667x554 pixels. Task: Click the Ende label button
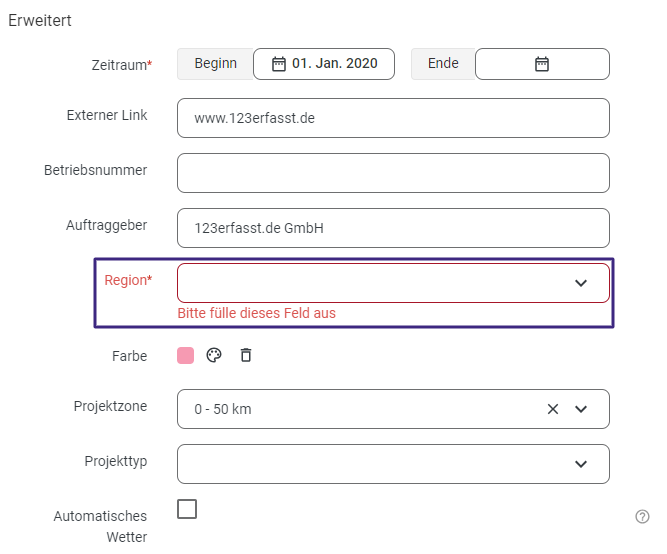pyautogui.click(x=443, y=64)
